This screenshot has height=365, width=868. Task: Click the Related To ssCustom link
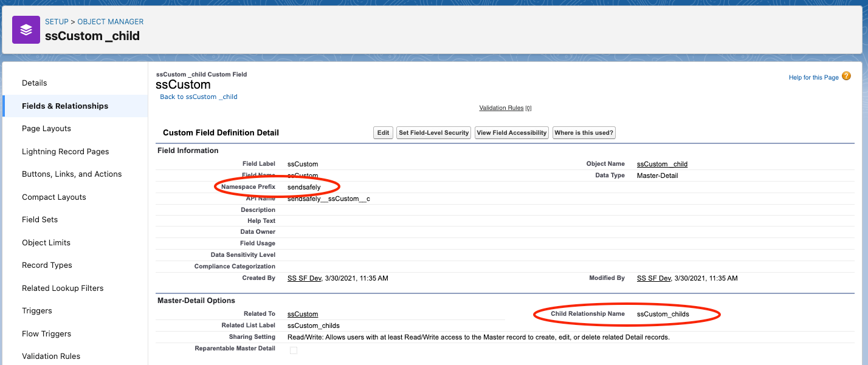(303, 314)
